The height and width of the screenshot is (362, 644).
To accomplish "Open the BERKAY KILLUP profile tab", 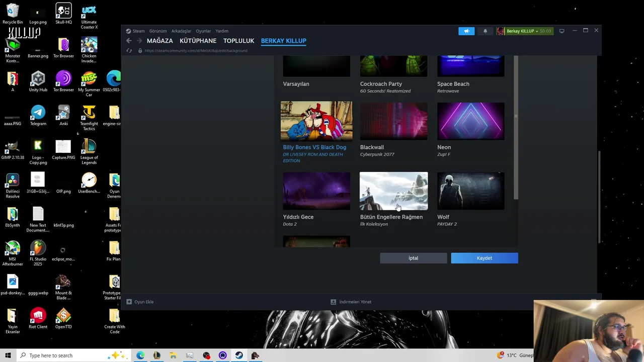I will pos(283,41).
